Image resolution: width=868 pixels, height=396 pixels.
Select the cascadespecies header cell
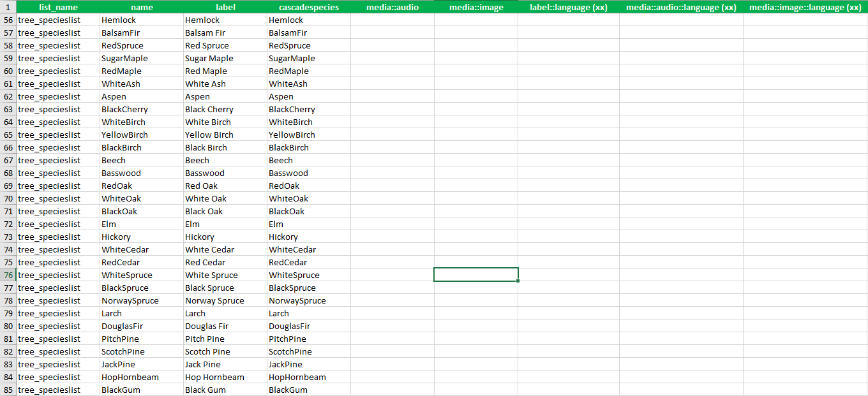[x=309, y=7]
